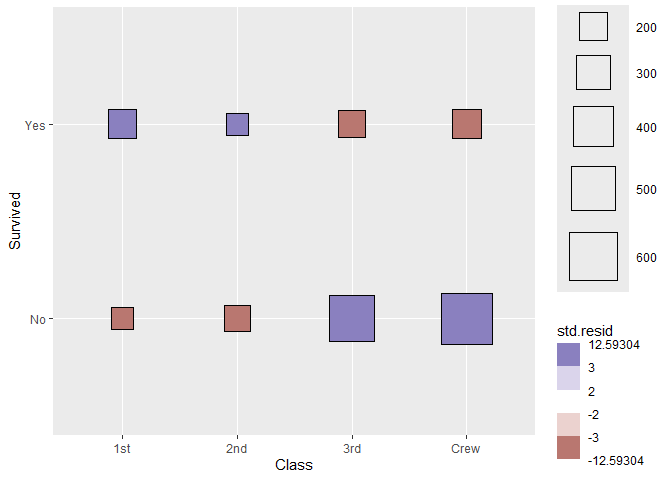Click the light pink std.resid swatch
The height and width of the screenshot is (480, 672).
pyautogui.click(x=568, y=423)
